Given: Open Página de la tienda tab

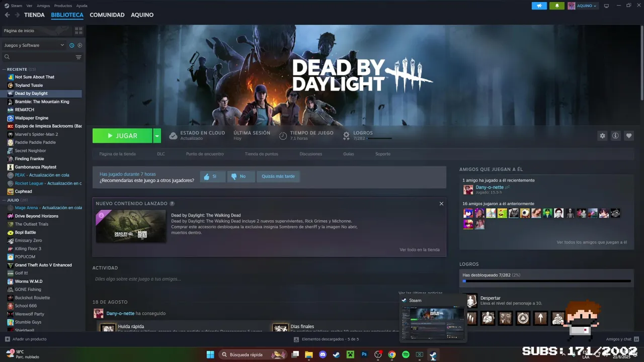Looking at the screenshot, I should (x=117, y=154).
